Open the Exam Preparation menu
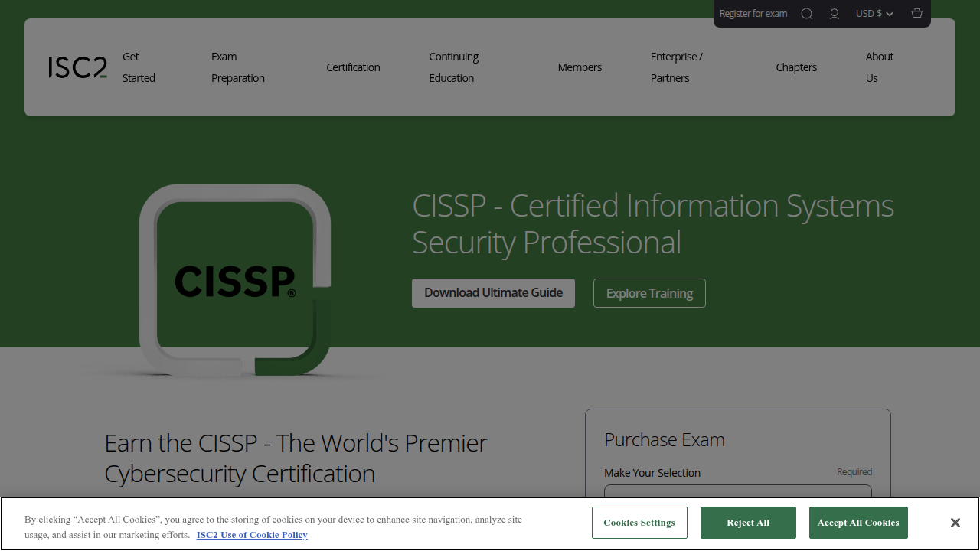This screenshot has width=980, height=551. (238, 67)
